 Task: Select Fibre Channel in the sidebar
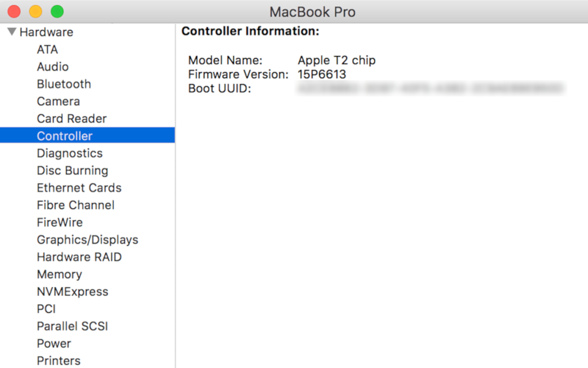(x=76, y=205)
